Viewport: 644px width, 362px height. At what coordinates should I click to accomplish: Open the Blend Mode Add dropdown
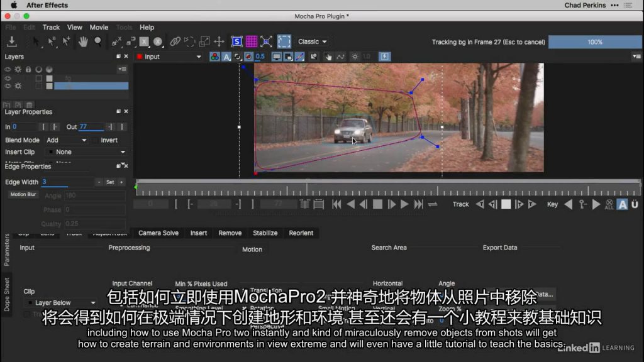(x=66, y=140)
